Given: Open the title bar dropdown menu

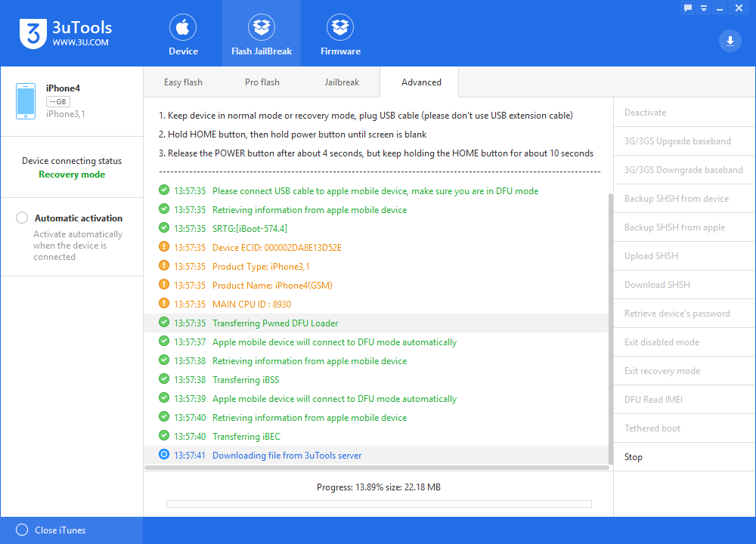Looking at the screenshot, I should (x=704, y=8).
